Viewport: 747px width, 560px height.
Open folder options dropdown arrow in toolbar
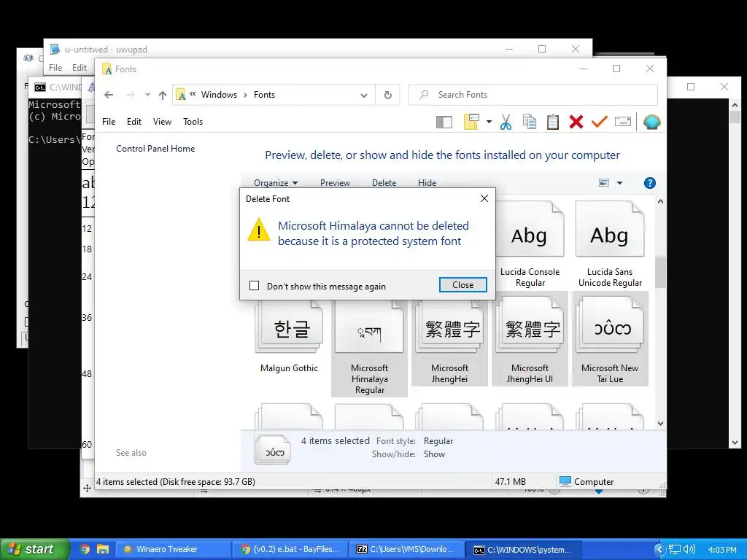pyautogui.click(x=489, y=122)
